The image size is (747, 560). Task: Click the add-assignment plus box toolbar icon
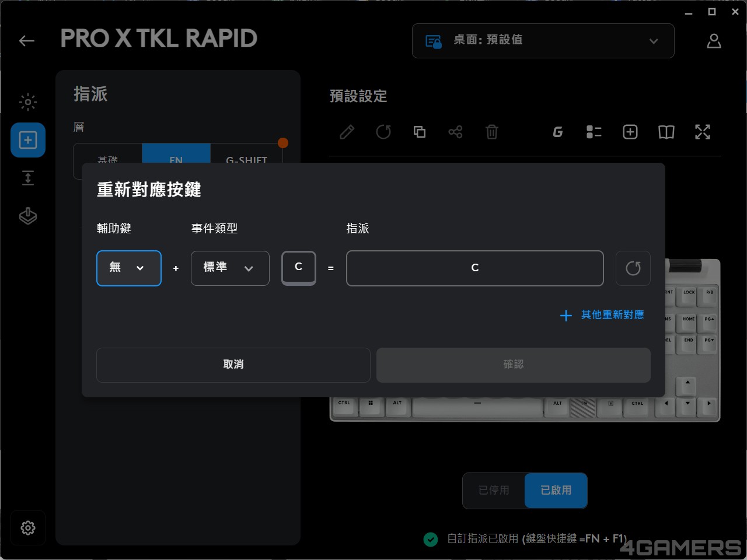click(x=630, y=132)
